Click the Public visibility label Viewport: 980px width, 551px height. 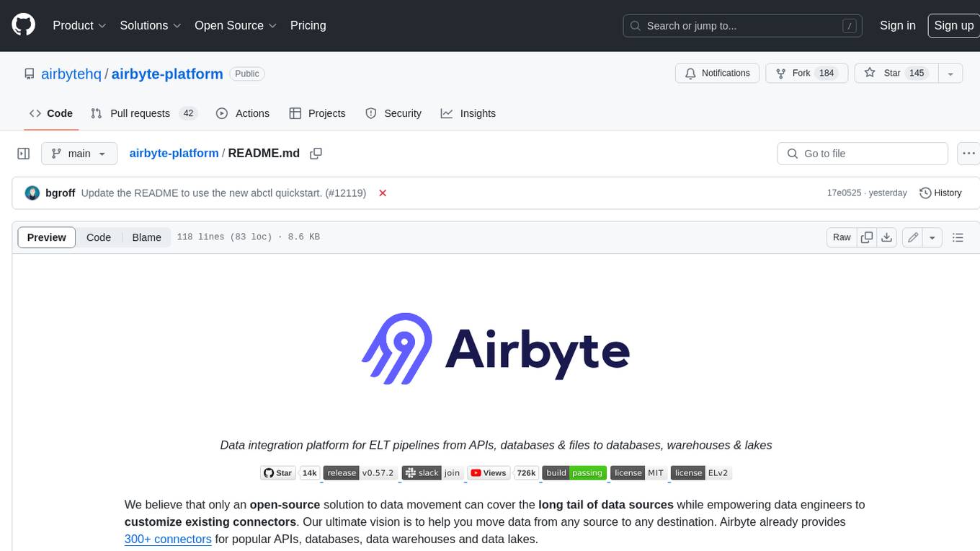pyautogui.click(x=247, y=74)
